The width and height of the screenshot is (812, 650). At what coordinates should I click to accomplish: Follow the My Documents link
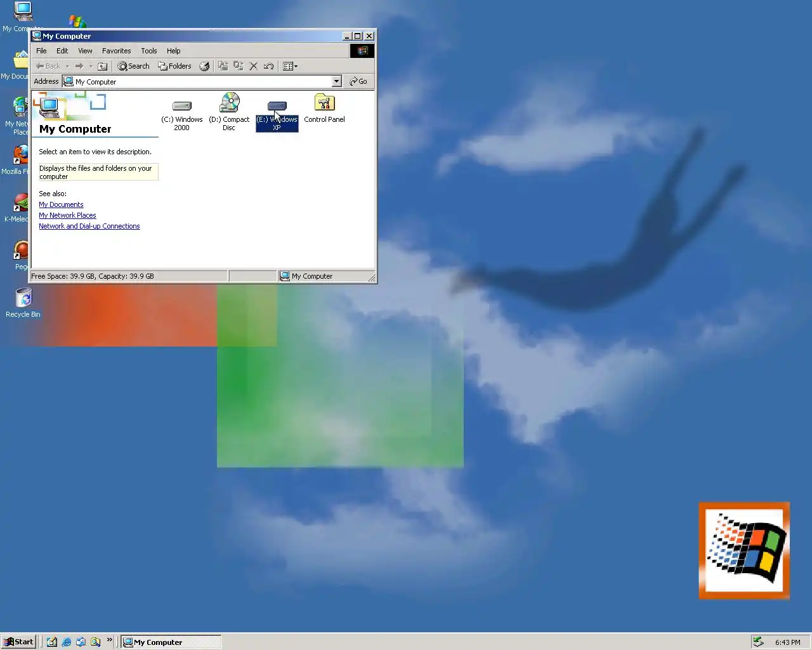(61, 204)
